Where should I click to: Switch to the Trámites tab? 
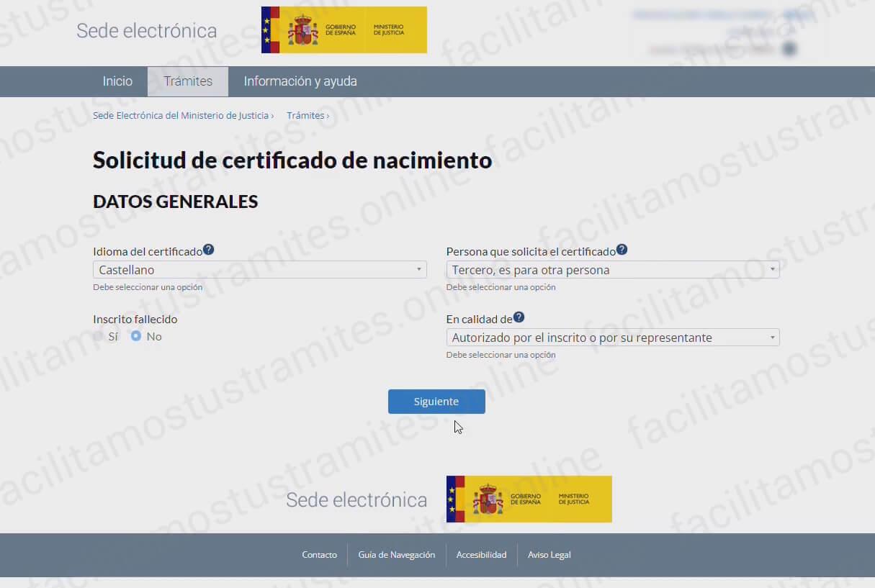point(187,81)
